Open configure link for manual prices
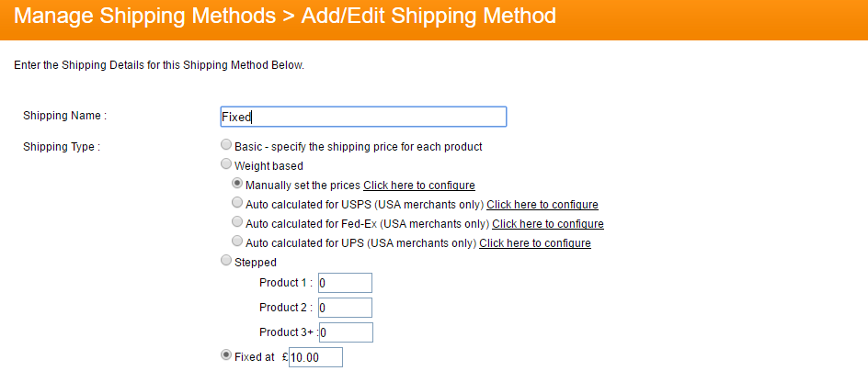This screenshot has height=371, width=868. click(x=418, y=185)
